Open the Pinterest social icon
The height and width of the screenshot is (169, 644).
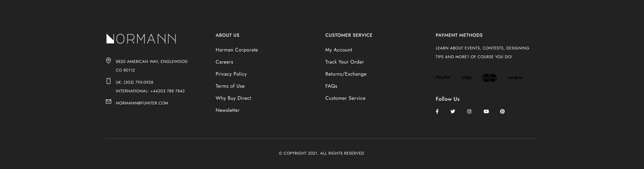pos(502,111)
